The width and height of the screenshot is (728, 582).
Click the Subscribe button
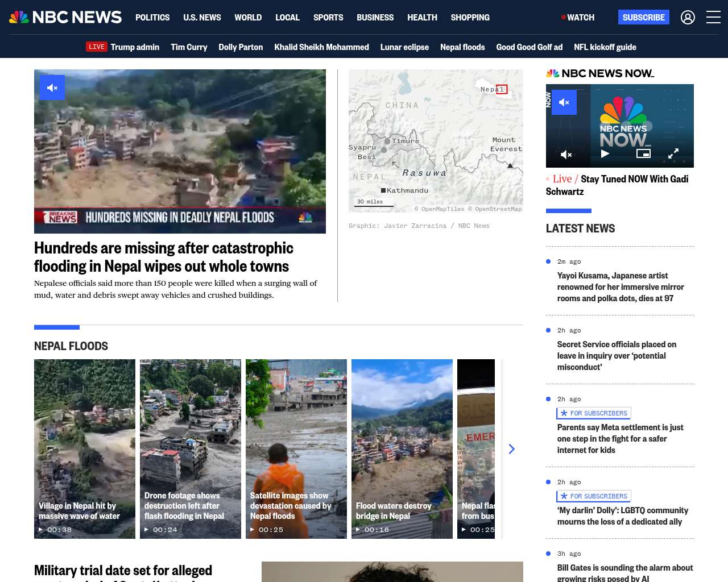click(644, 18)
